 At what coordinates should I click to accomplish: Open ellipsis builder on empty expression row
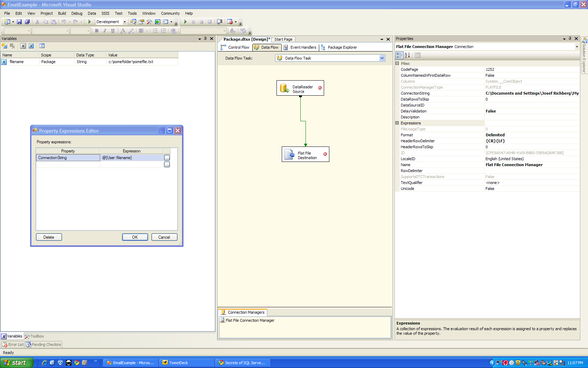pos(167,165)
